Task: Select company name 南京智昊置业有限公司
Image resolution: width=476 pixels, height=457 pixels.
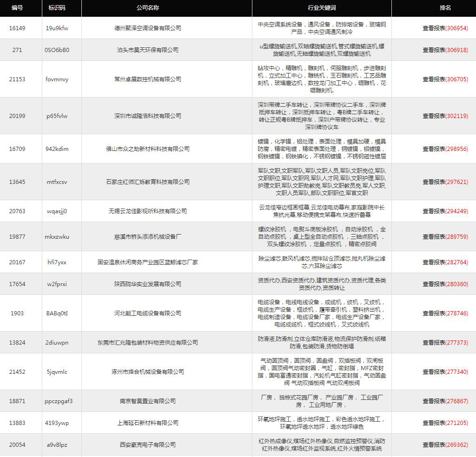Action: [x=148, y=401]
